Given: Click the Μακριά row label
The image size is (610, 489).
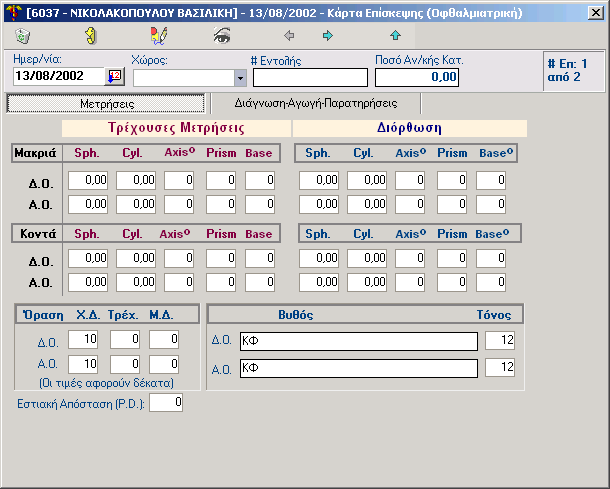Looking at the screenshot, I should 35,153.
